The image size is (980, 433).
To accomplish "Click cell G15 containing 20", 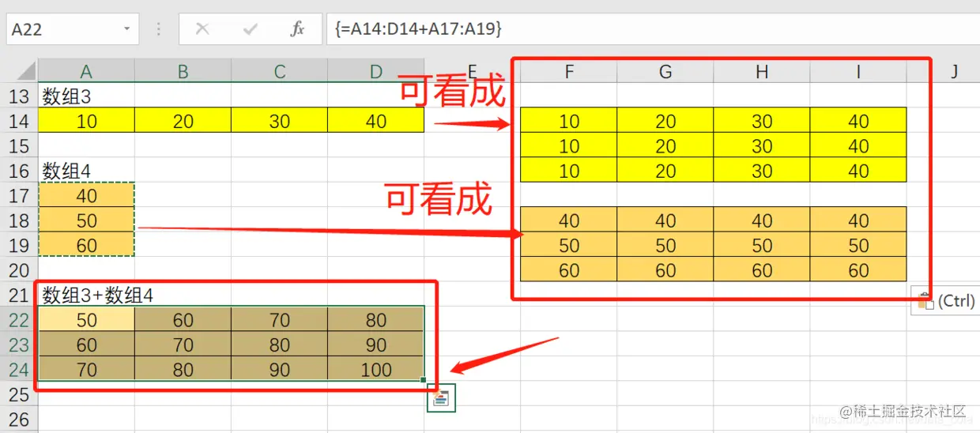I will click(665, 146).
